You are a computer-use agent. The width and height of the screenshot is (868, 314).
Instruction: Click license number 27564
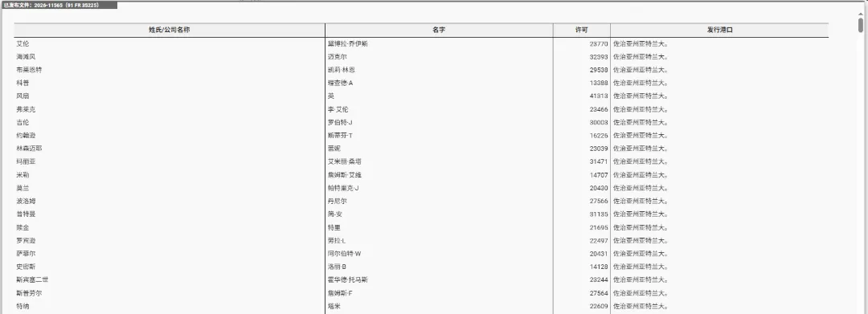(599, 294)
